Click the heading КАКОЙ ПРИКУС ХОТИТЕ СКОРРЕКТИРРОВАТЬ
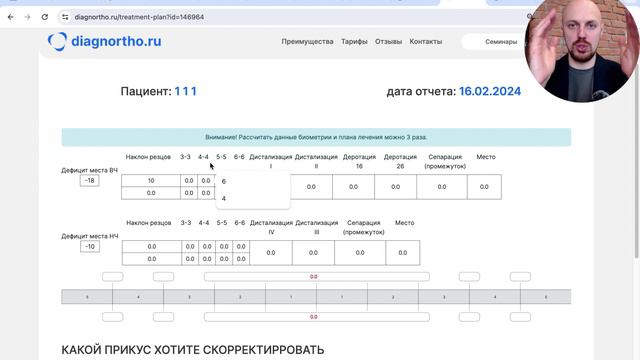 tap(193, 350)
